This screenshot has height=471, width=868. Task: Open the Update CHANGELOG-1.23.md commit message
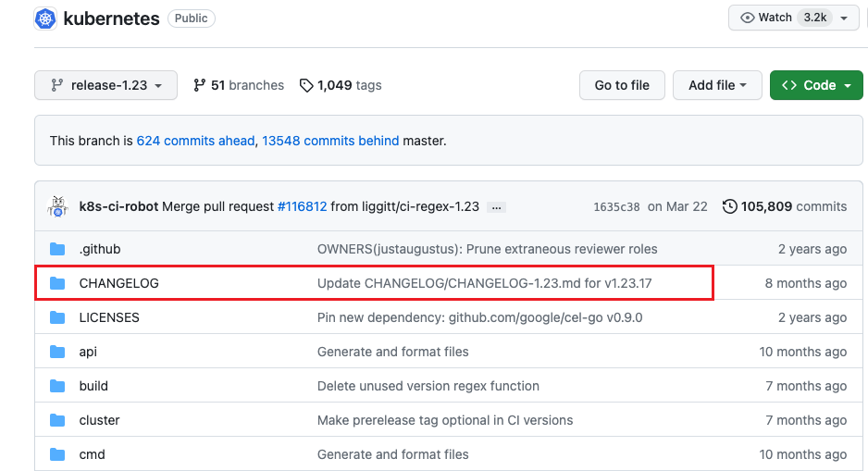(x=484, y=283)
